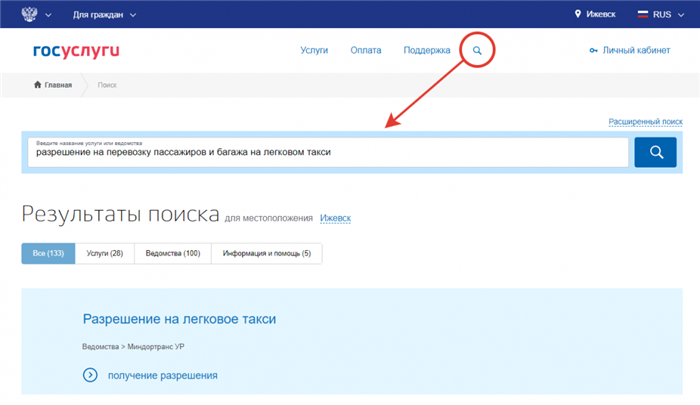Go to Главная breadcrumb
Viewport: 700px width, 405px height.
58,85
